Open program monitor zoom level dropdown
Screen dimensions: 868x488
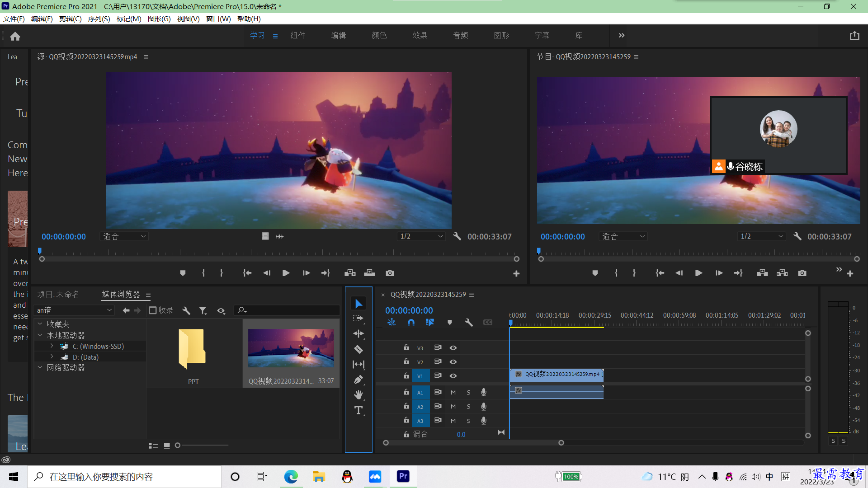(x=623, y=236)
